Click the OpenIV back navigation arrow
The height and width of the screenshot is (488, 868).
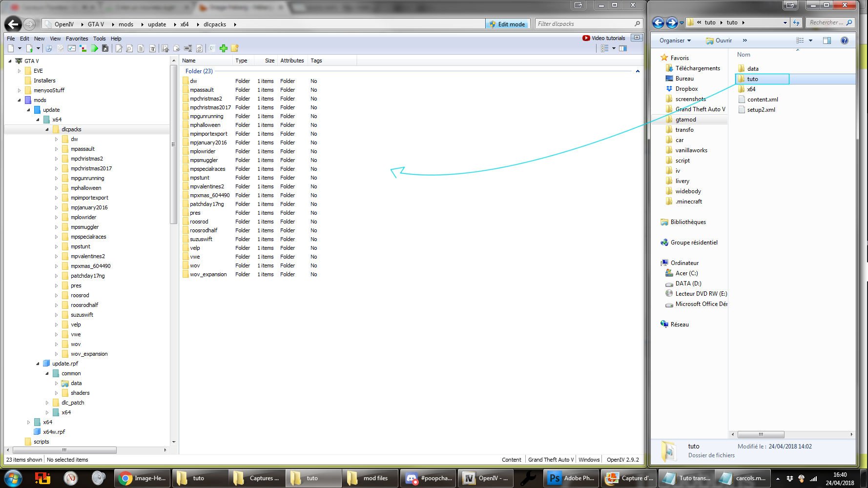click(13, 24)
